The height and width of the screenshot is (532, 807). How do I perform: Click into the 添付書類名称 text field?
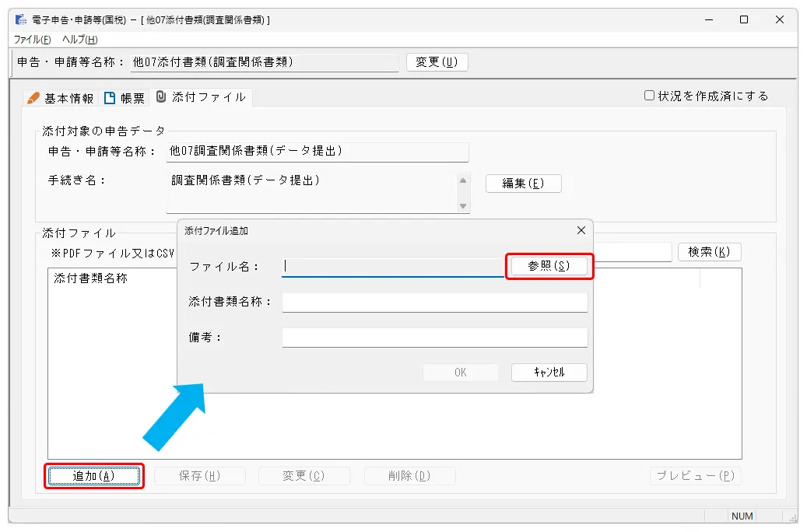[x=434, y=302]
